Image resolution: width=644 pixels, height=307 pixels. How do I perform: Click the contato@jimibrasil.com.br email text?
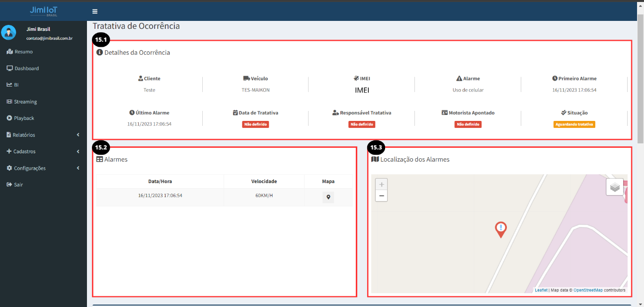pos(50,38)
